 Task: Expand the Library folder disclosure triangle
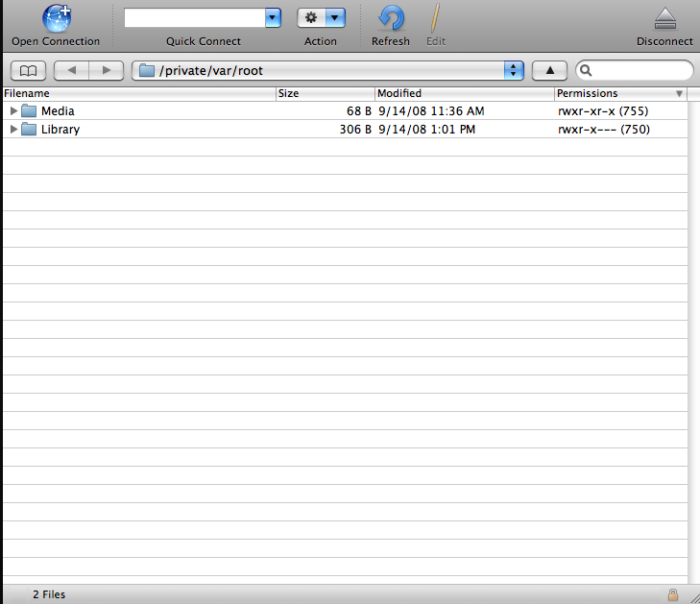[x=13, y=129]
